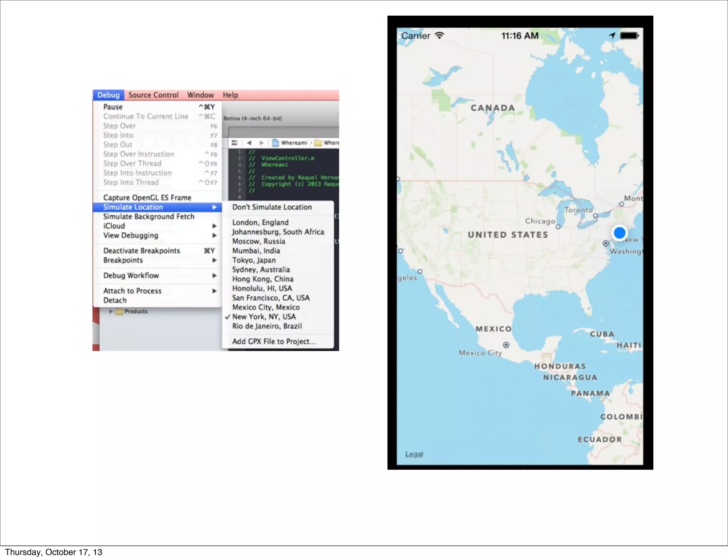
Task: Click the blue current location dot on map
Action: tap(619, 233)
